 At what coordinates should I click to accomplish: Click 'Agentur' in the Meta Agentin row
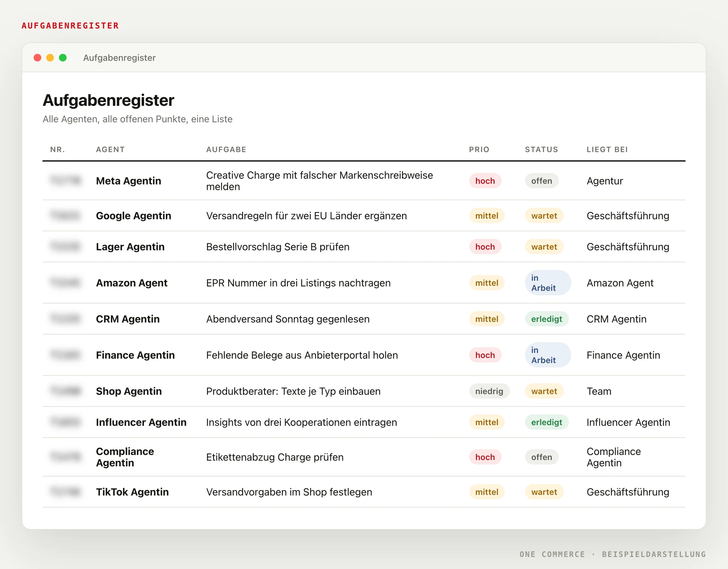605,181
